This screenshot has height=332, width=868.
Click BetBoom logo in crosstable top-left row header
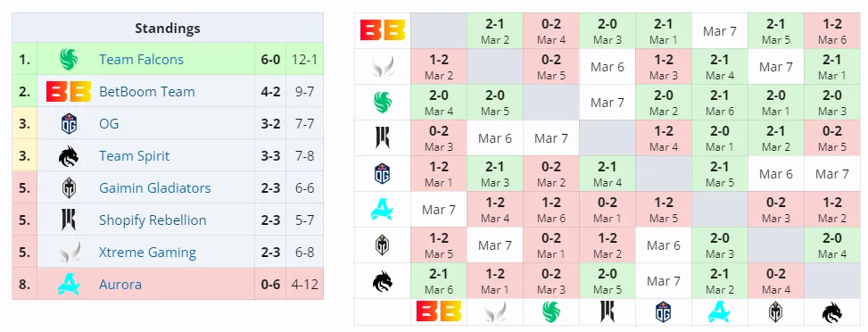coord(383,30)
